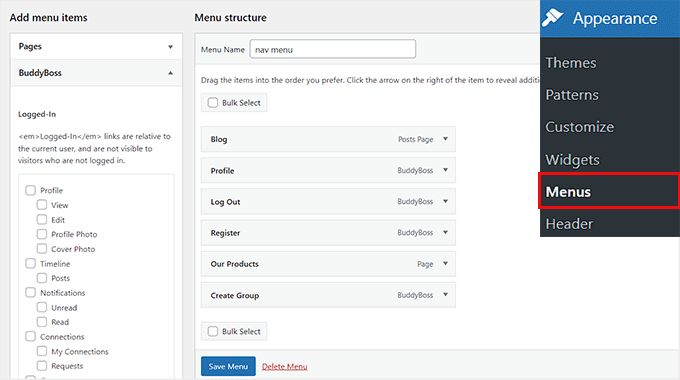
Task: Click the Save Menu button
Action: pos(228,367)
